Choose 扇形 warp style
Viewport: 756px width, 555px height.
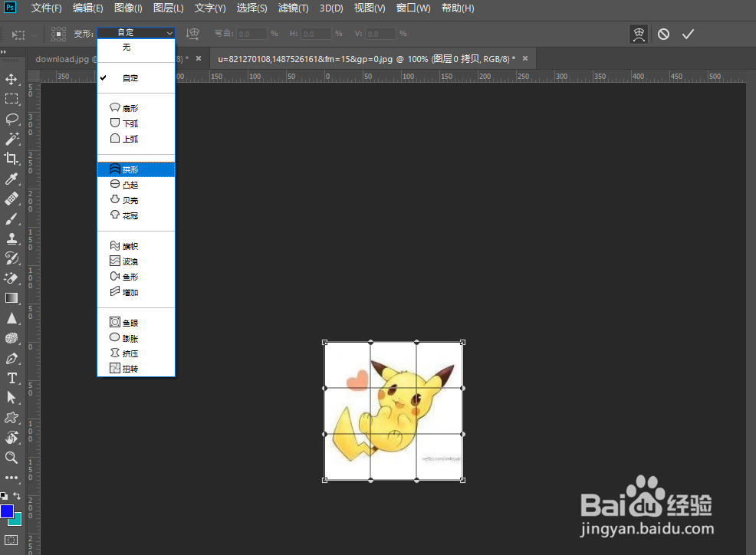pos(136,108)
